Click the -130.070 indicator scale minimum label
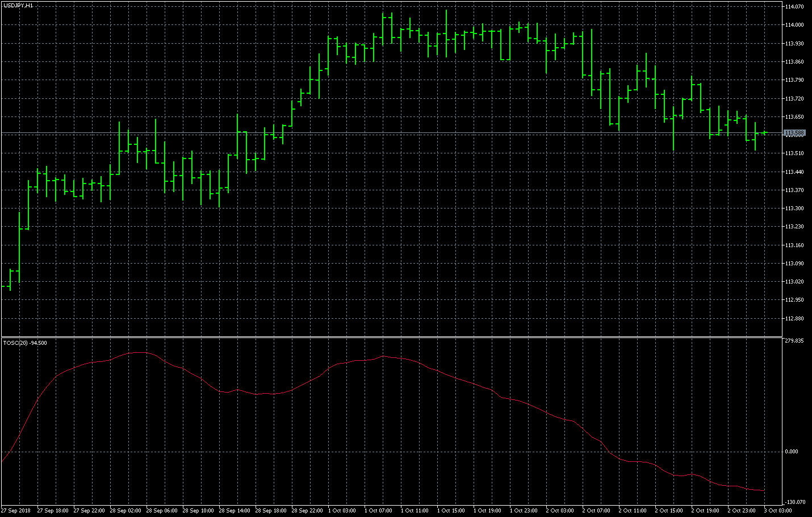The width and height of the screenshot is (812, 517). [794, 502]
